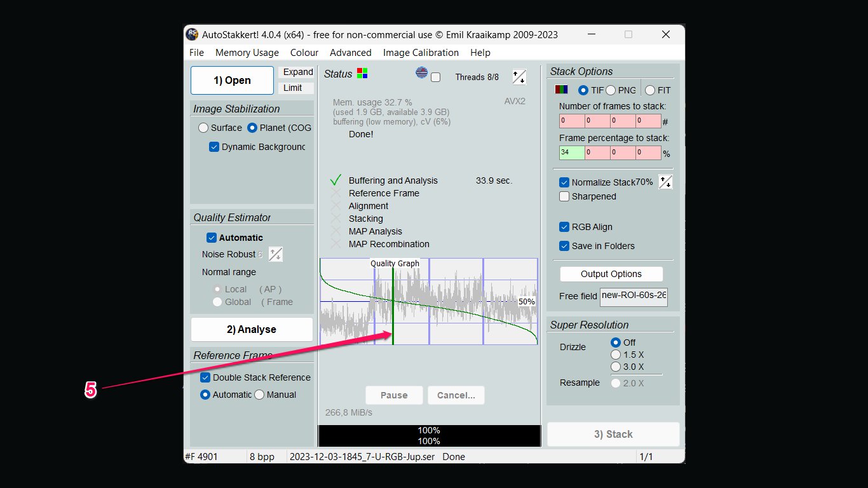Click the 'AVX2' label
This screenshot has height=488, width=868.
515,101
